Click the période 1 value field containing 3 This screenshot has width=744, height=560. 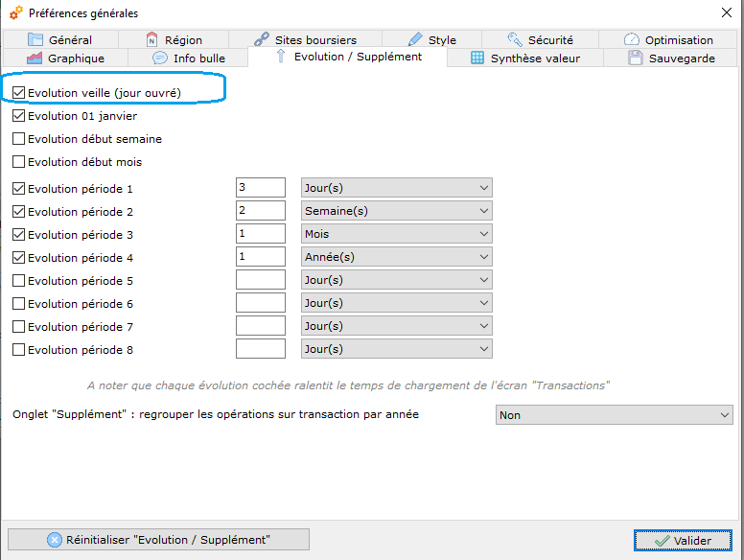(261, 187)
